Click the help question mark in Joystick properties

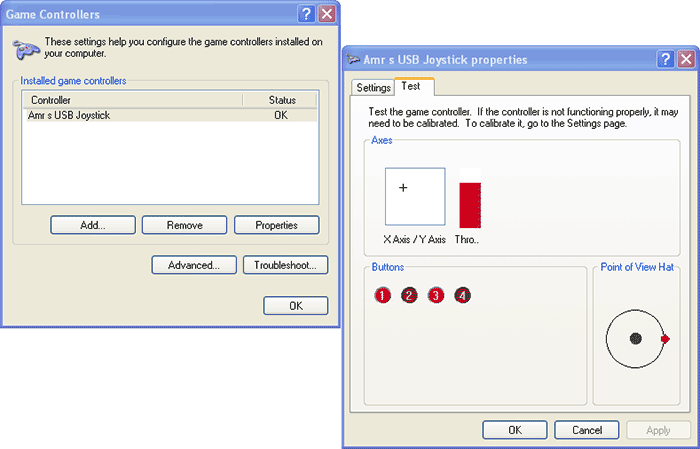click(x=665, y=59)
